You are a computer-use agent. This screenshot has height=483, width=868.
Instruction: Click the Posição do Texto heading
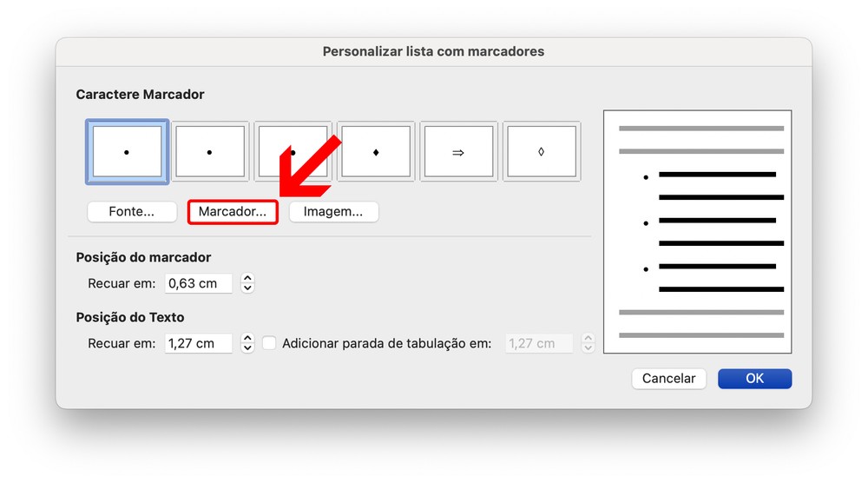130,317
